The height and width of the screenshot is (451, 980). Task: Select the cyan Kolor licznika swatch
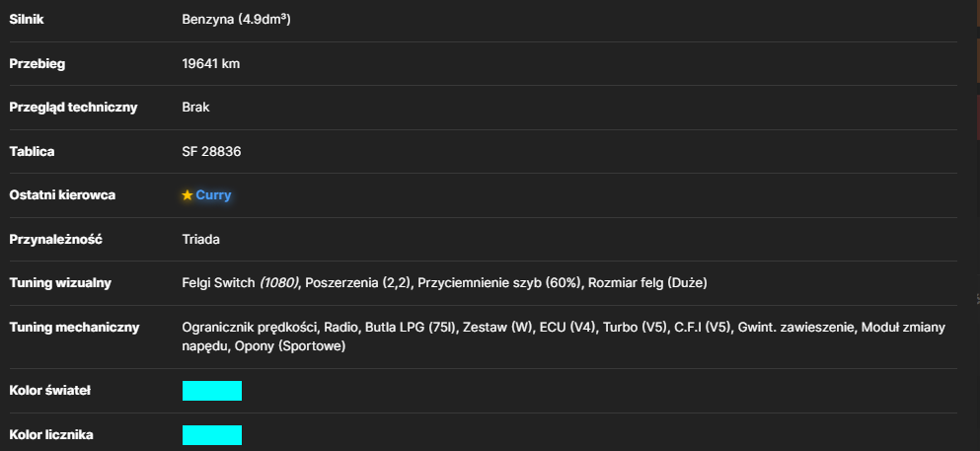coord(212,435)
